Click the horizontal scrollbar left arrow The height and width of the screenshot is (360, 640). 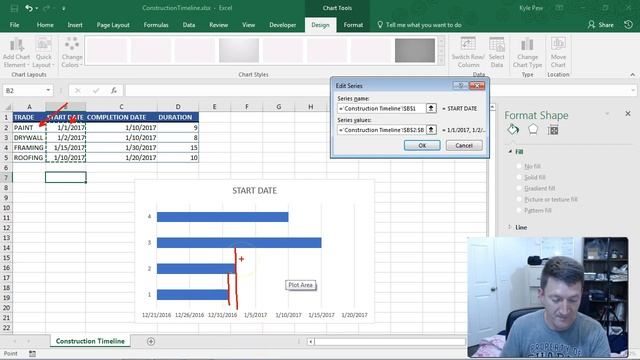click(x=311, y=342)
